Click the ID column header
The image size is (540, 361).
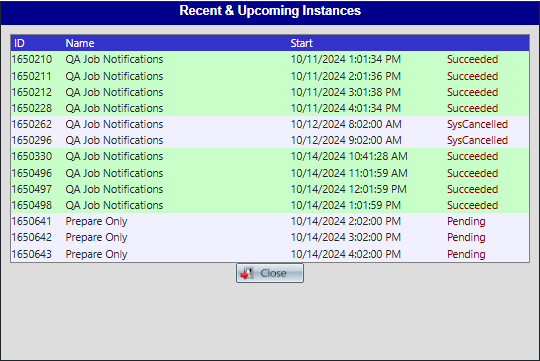point(19,43)
